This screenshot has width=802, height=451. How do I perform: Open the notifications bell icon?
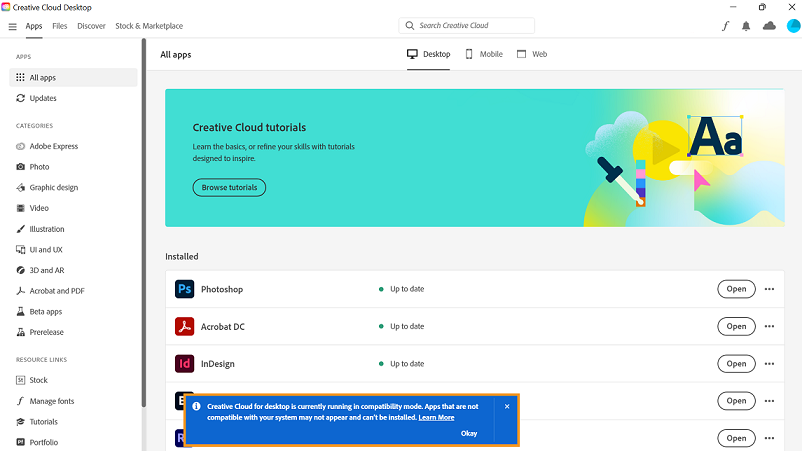[746, 26]
